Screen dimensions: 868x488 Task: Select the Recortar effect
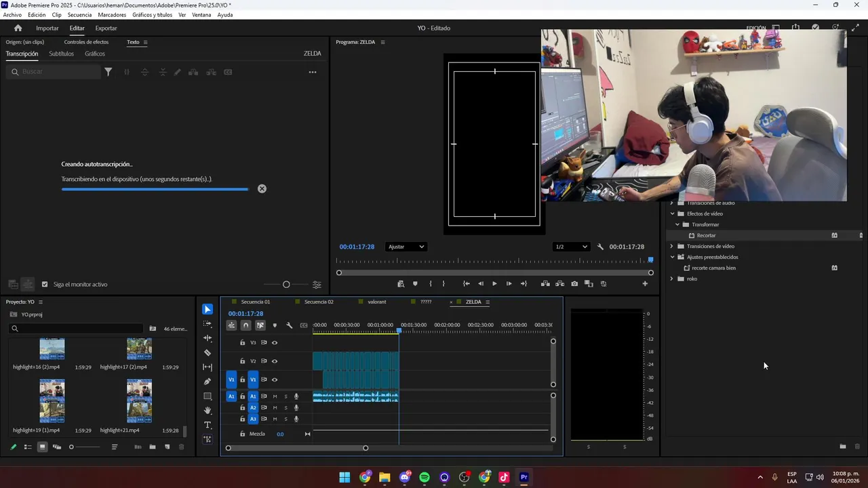pyautogui.click(x=706, y=235)
